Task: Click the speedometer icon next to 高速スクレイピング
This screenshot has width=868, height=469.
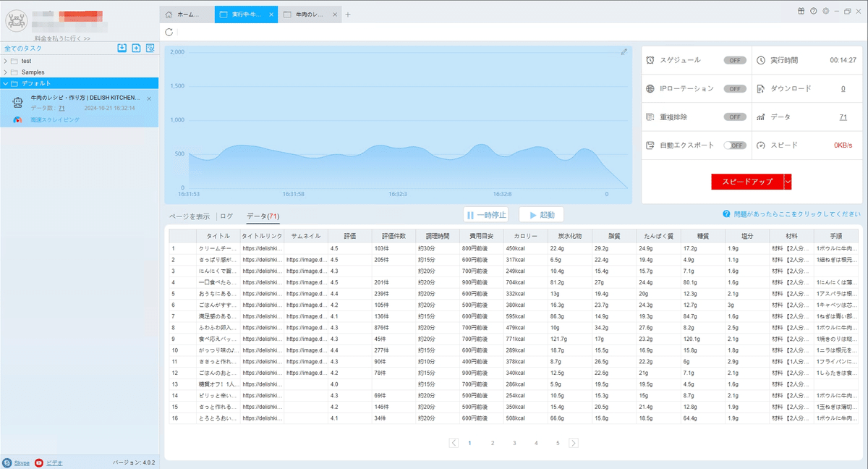Action: click(x=17, y=119)
